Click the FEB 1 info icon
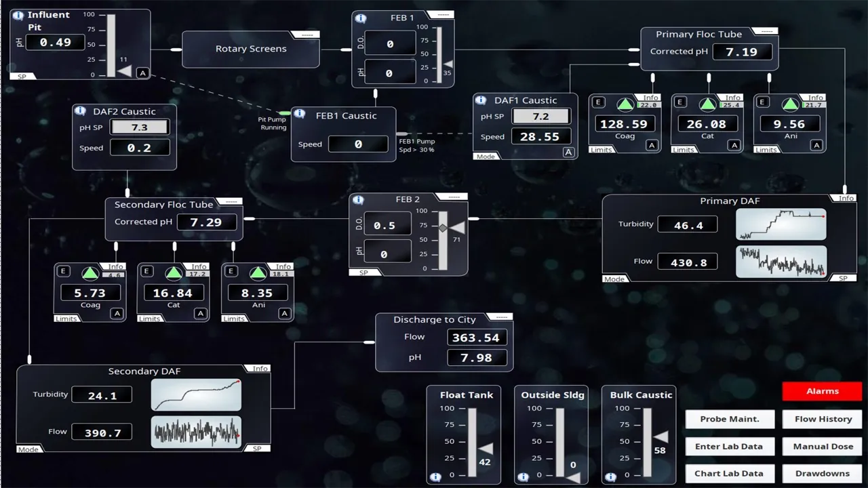Viewport: 868px width, 488px height. click(361, 18)
